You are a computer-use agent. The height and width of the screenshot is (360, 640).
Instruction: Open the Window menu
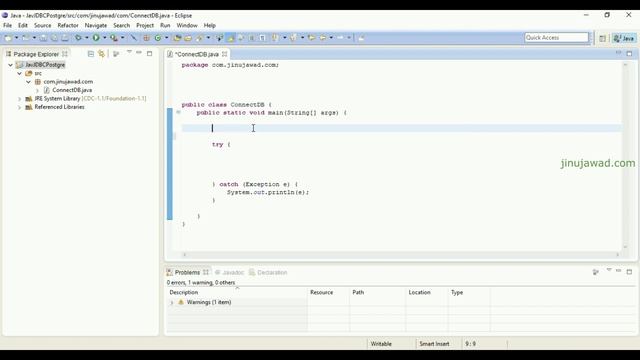coord(187,25)
